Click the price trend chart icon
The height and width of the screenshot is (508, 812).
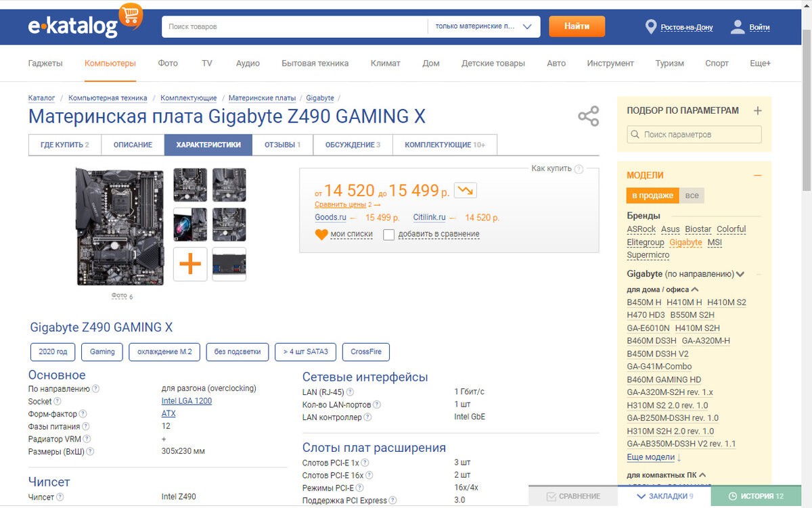465,191
